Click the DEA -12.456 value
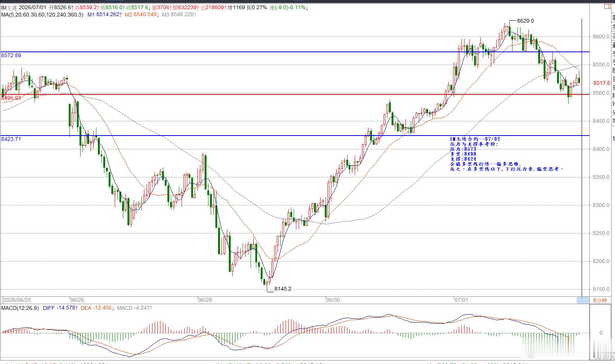Image resolution: width=615 pixels, height=364 pixels. coord(98,308)
